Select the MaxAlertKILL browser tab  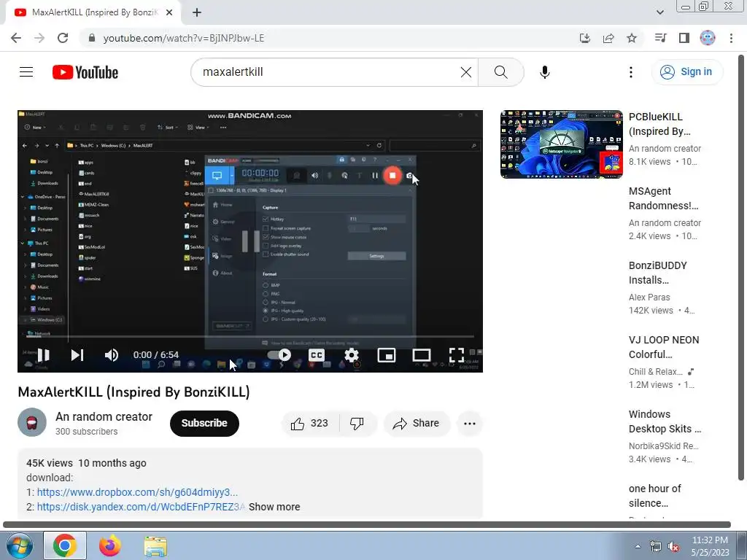coord(93,13)
